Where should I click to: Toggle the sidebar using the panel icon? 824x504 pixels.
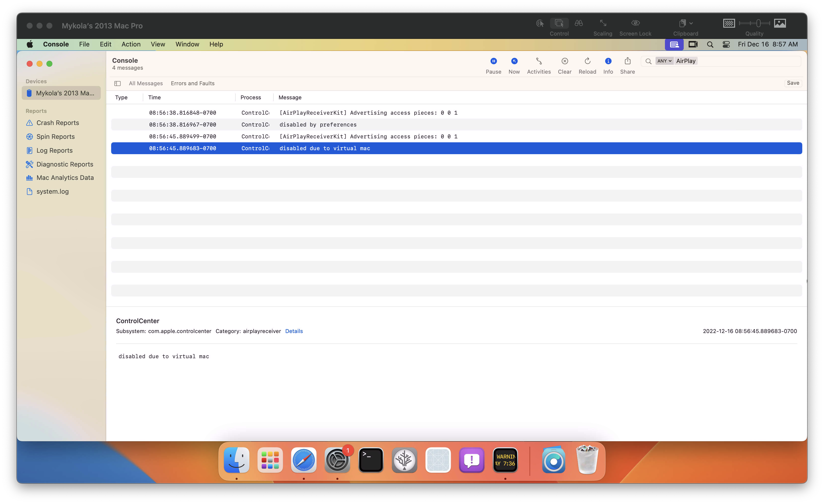(x=117, y=83)
